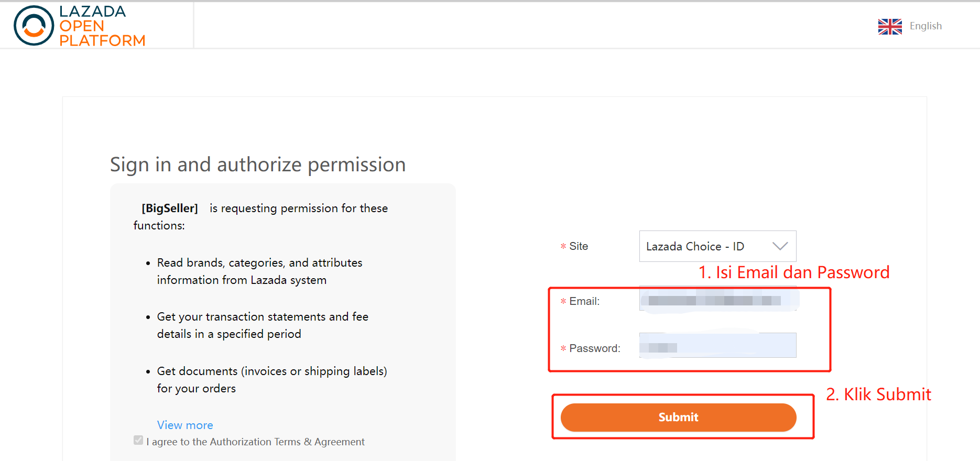The image size is (980, 461).
Task: Click the Lazada Open Platform title text
Action: (102, 26)
